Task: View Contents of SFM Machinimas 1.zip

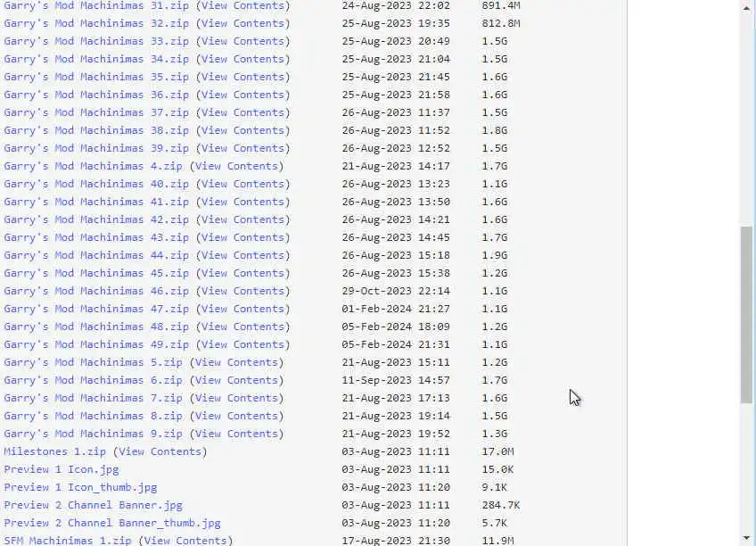Action: pos(185,541)
